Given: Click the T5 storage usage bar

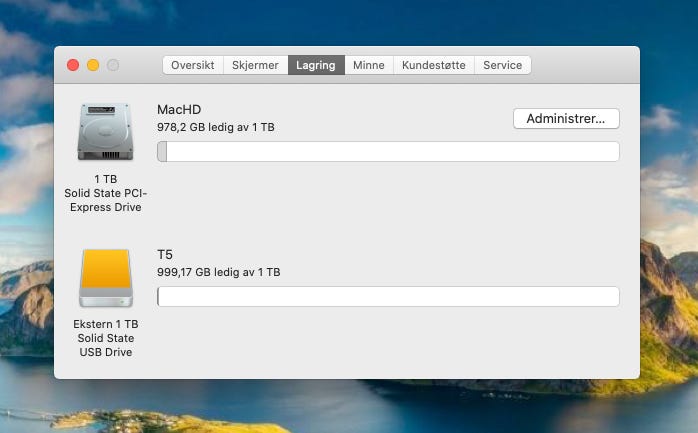Looking at the screenshot, I should (x=388, y=296).
